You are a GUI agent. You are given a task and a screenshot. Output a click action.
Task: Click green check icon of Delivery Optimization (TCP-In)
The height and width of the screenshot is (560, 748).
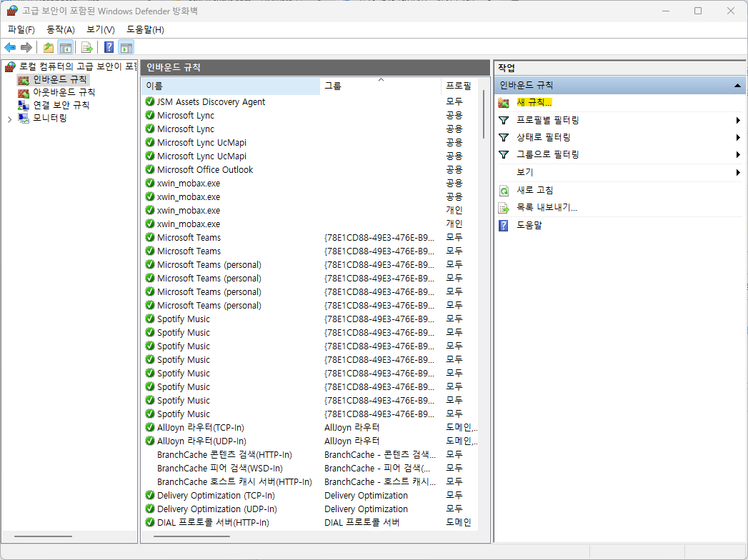150,495
